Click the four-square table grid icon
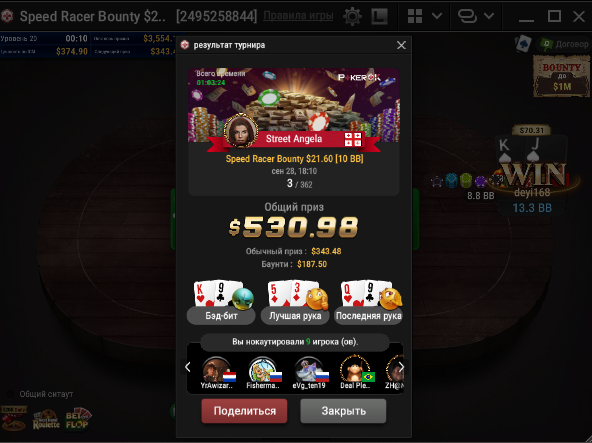 [415, 16]
